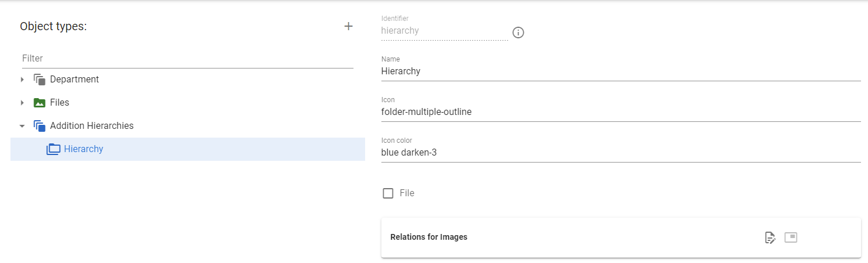
Task: Click the green Files folder image icon
Action: pyautogui.click(x=40, y=103)
